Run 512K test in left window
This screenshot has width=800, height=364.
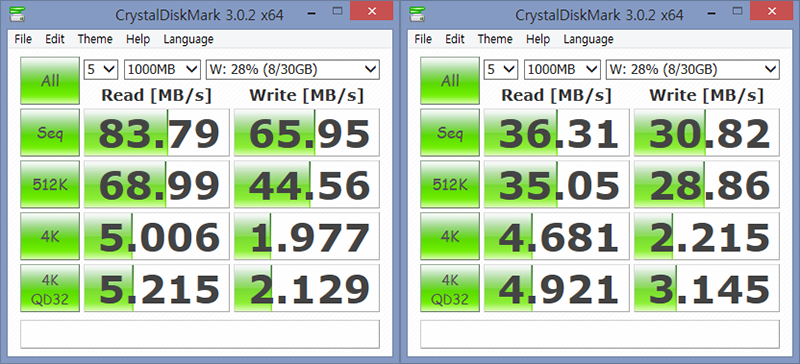coord(50,184)
